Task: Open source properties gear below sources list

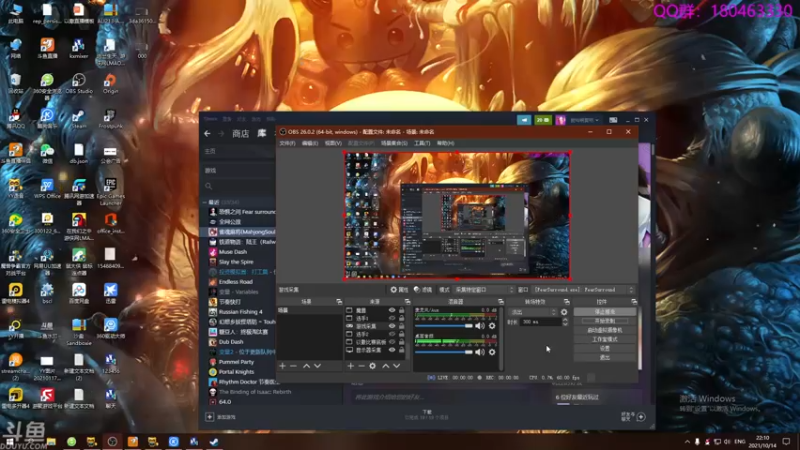Action: [372, 366]
